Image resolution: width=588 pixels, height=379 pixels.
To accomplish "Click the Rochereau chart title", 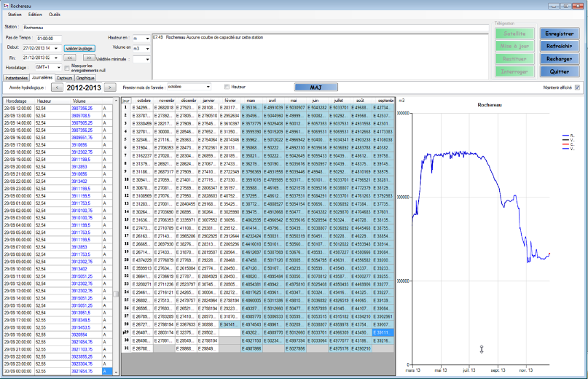I will click(490, 105).
